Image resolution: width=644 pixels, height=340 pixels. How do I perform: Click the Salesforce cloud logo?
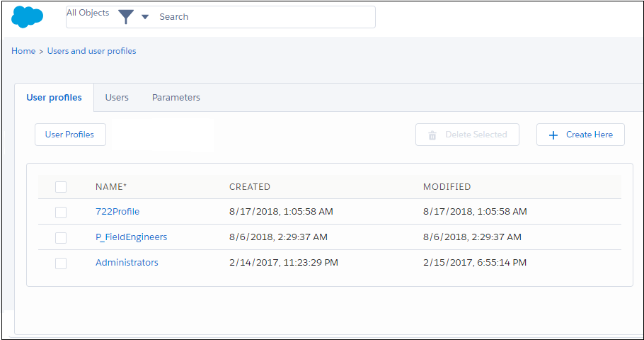27,17
